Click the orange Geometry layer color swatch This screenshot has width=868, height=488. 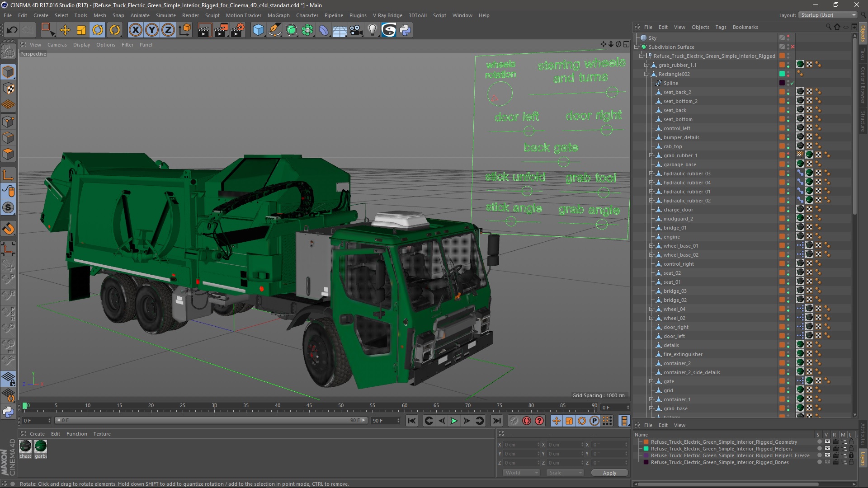point(646,442)
